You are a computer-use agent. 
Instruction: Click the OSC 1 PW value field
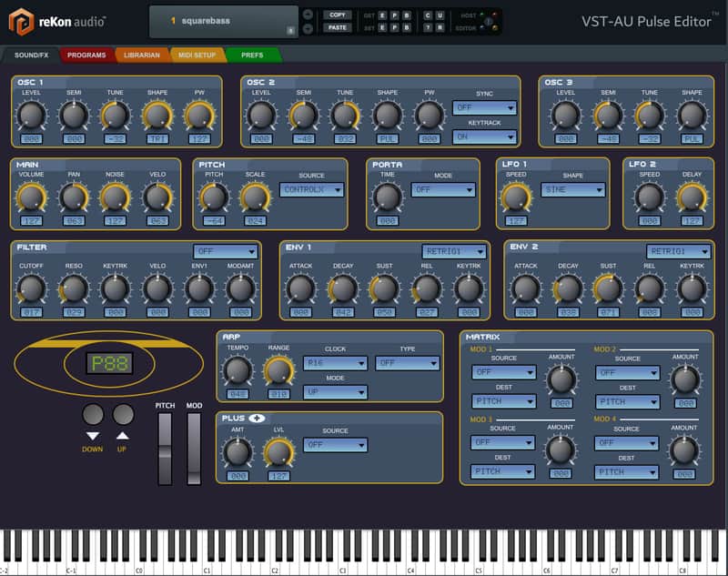pyautogui.click(x=199, y=139)
